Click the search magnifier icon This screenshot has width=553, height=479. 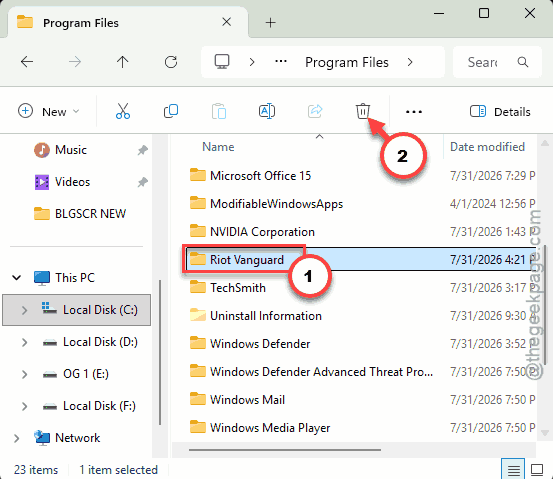[523, 62]
